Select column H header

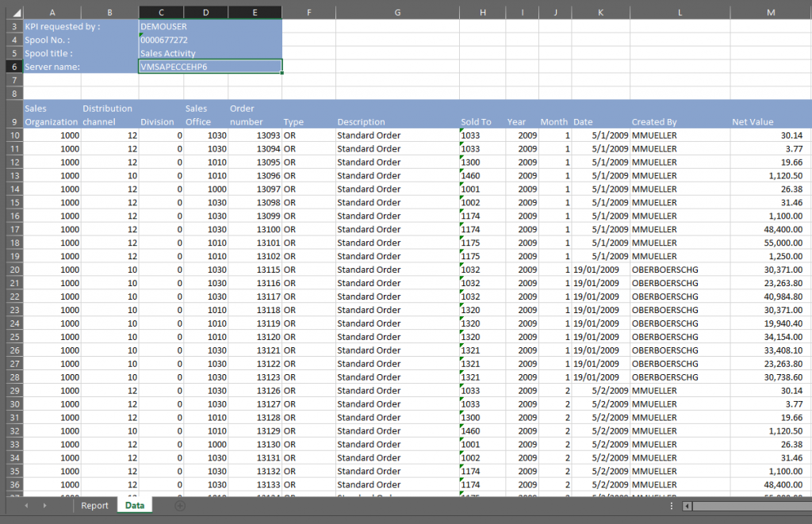[x=483, y=13]
